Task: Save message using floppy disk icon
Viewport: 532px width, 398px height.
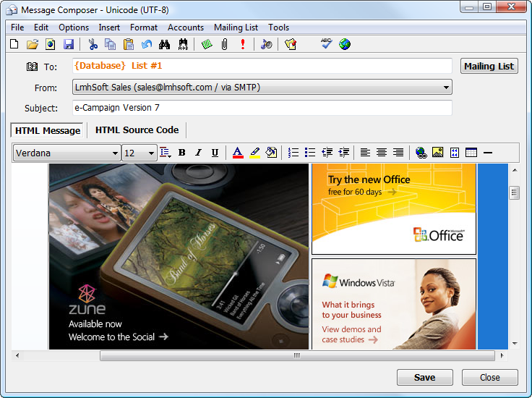Action: point(69,44)
